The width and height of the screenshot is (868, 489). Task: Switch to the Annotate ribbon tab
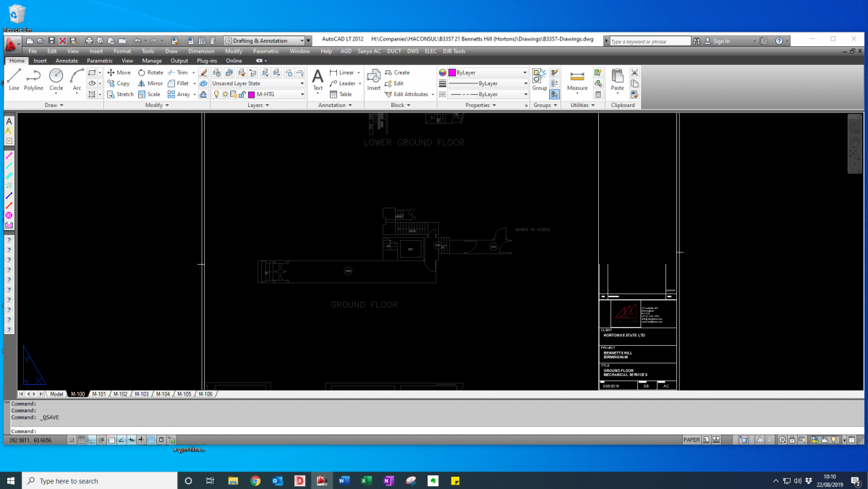point(67,61)
